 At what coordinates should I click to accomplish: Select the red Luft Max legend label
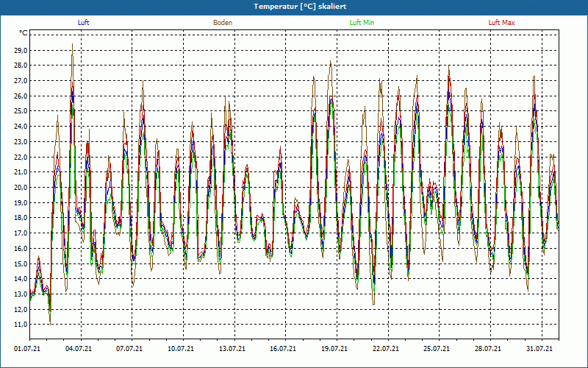pyautogui.click(x=501, y=23)
